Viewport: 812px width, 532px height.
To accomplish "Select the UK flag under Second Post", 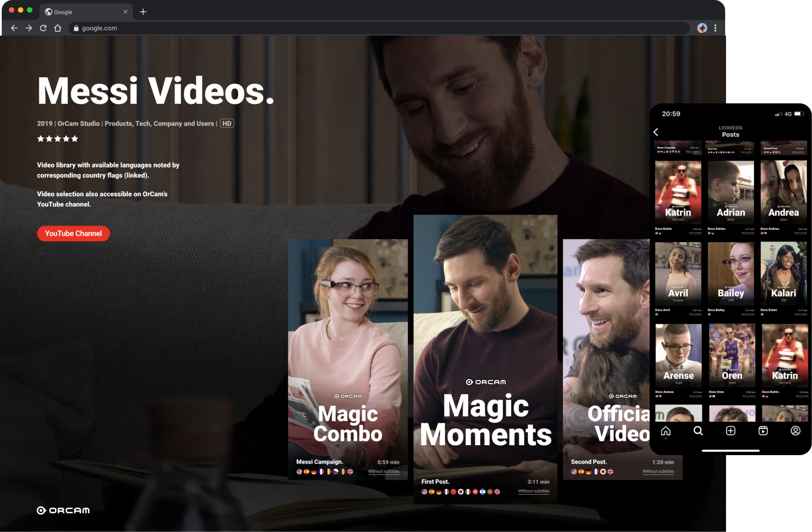I will [x=610, y=472].
